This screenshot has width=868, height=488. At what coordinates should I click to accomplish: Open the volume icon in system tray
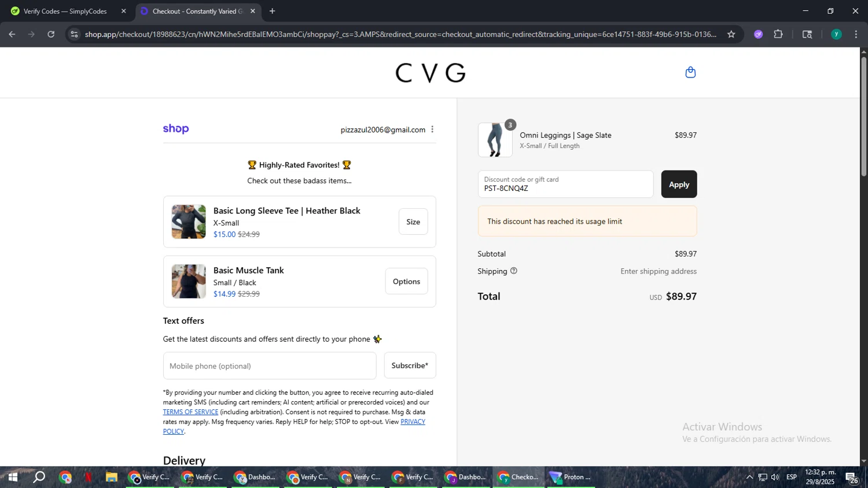click(775, 477)
